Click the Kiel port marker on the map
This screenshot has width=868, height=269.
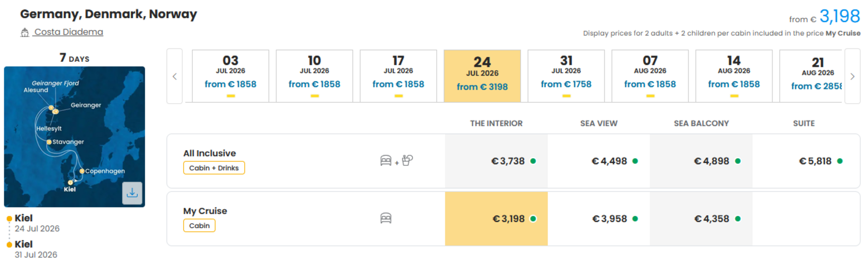[x=70, y=183]
